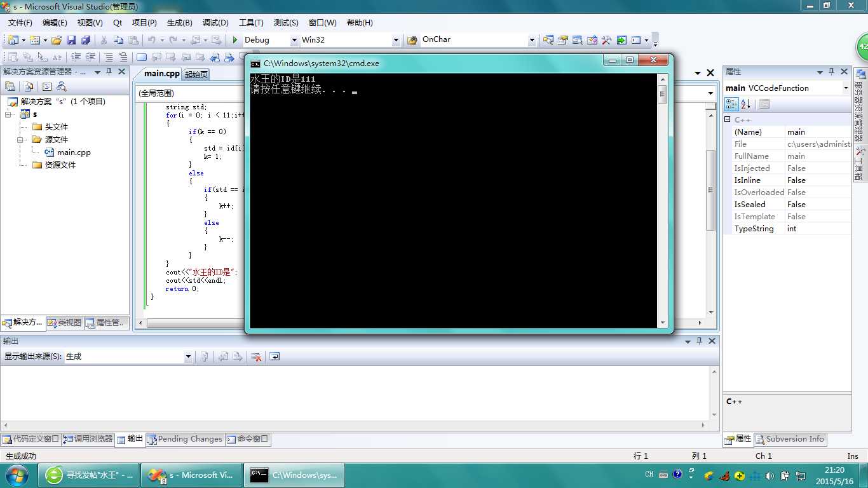Click the New Project toolbar icon
This screenshot has height=488, width=868.
point(13,40)
